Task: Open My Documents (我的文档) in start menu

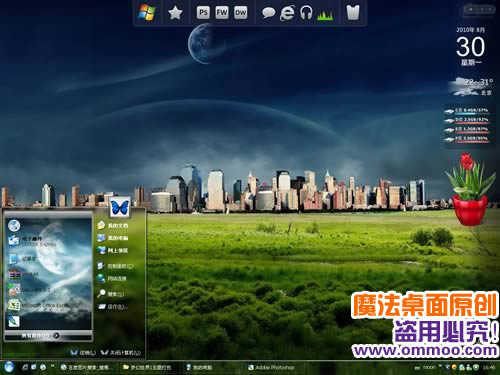Action: 113,226
